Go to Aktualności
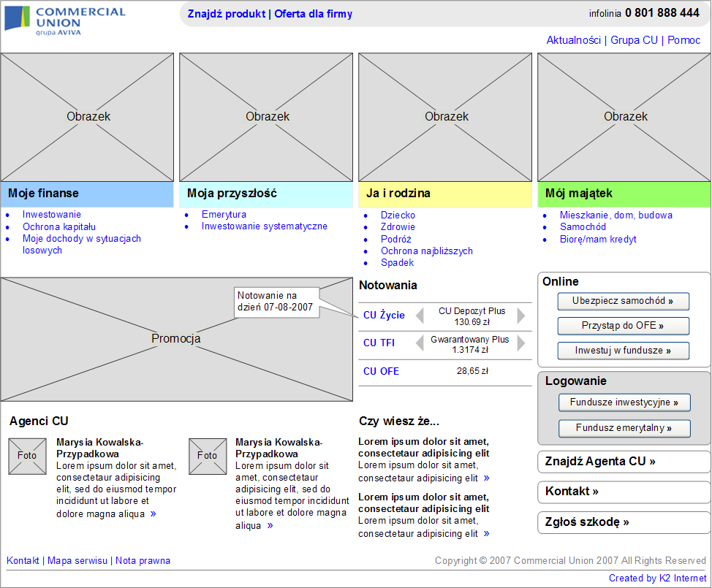The width and height of the screenshot is (712, 588). 574,40
